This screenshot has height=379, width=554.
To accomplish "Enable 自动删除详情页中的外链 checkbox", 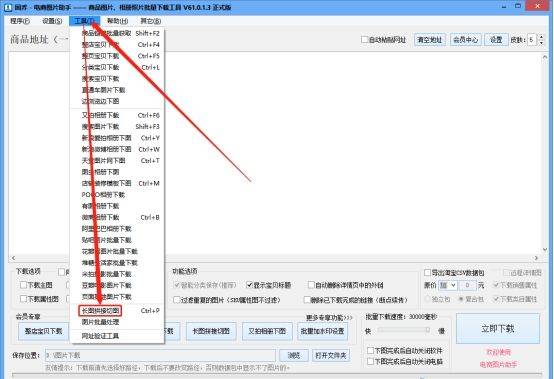I will pyautogui.click(x=311, y=285).
